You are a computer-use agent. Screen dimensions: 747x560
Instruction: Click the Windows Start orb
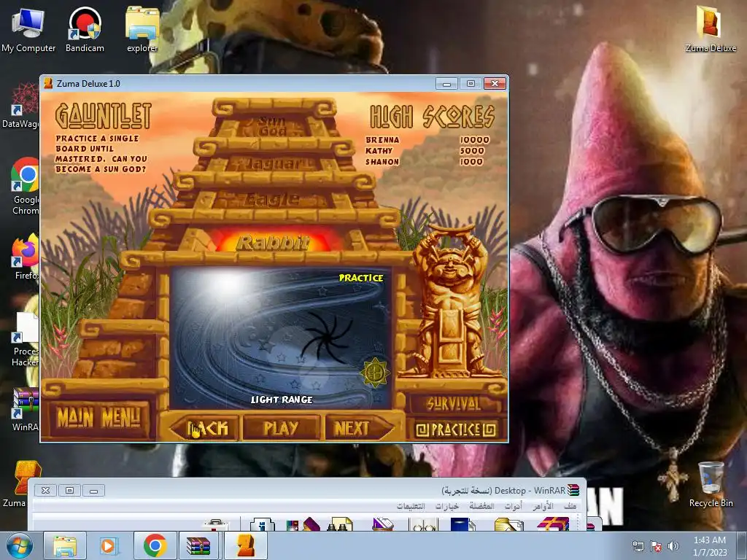[19, 545]
